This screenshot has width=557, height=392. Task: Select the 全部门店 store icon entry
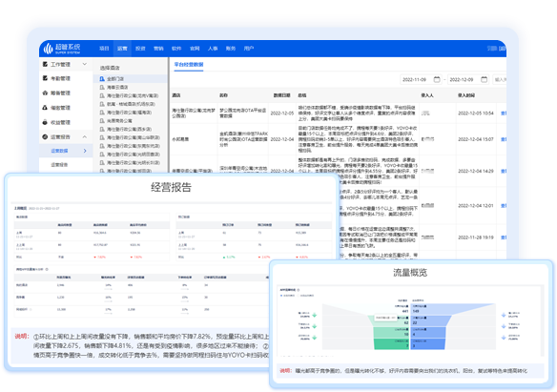102,79
